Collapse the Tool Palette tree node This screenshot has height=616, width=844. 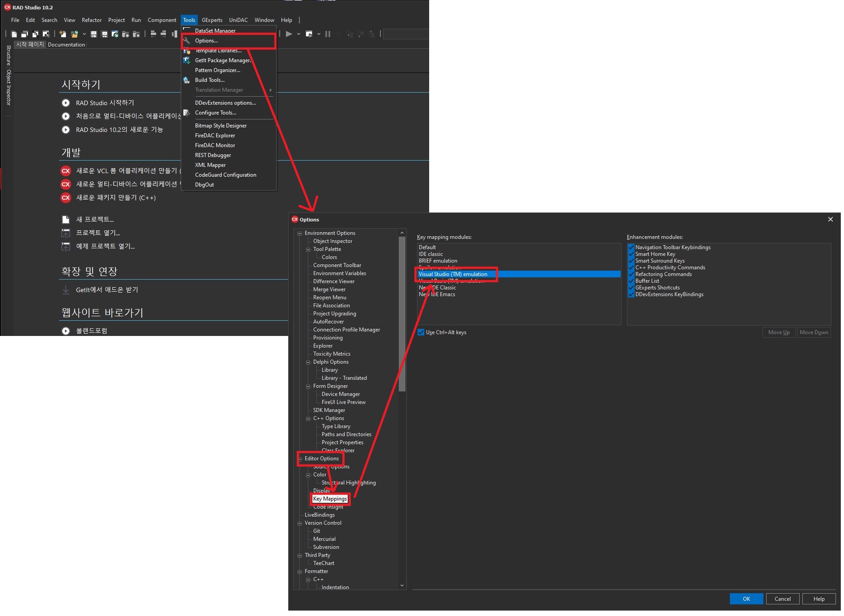point(308,250)
